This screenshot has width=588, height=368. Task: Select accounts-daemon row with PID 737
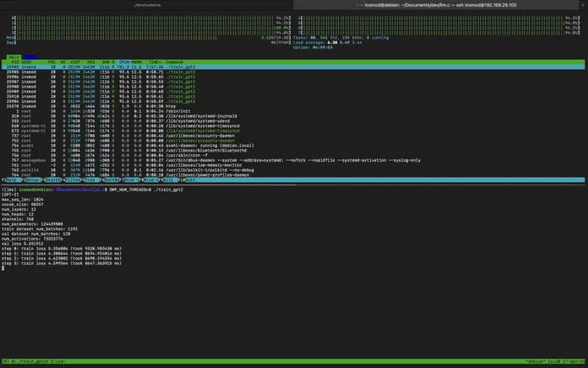pyautogui.click(x=293, y=136)
